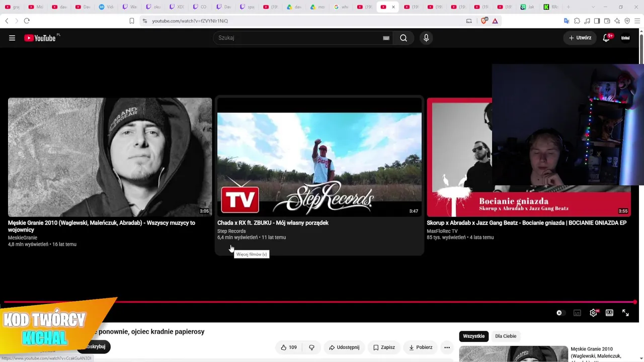
Task: Close the active YouTube browser tab
Action: (393, 7)
